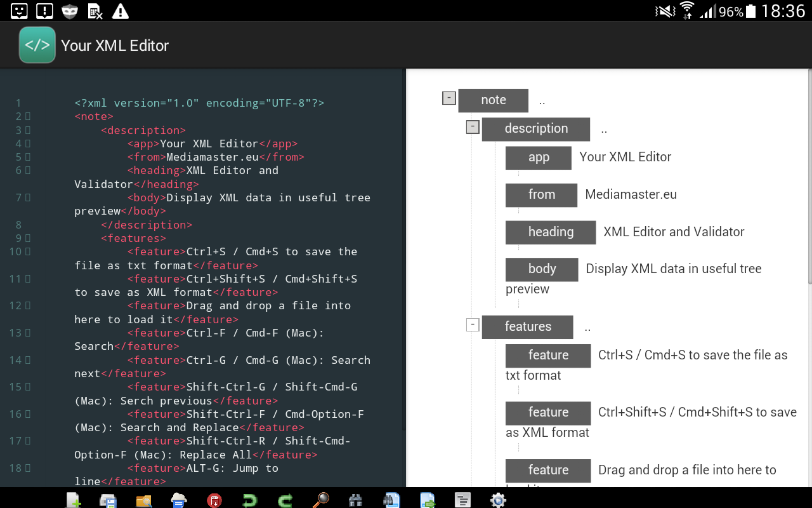Screen dimensions: 812x508
Task: Tap the Wi-Fi status icon
Action: pos(686,10)
